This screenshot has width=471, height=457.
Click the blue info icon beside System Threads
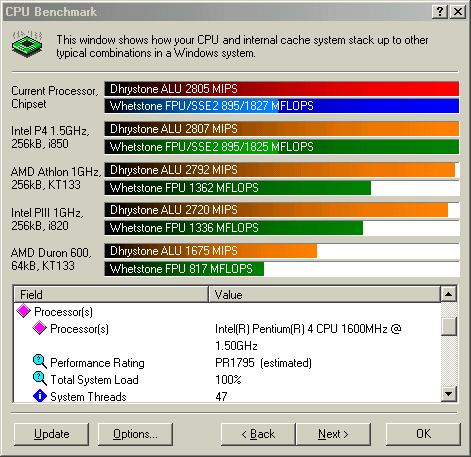[x=40, y=396]
